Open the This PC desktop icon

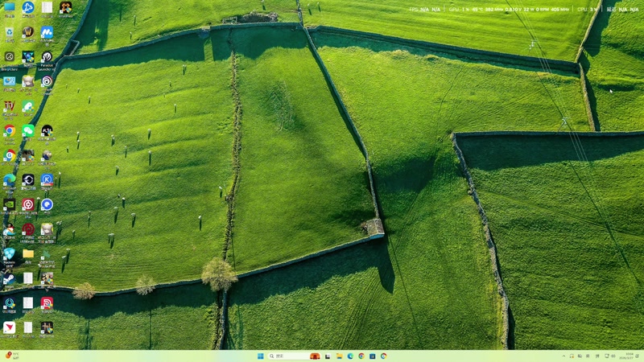[10, 8]
